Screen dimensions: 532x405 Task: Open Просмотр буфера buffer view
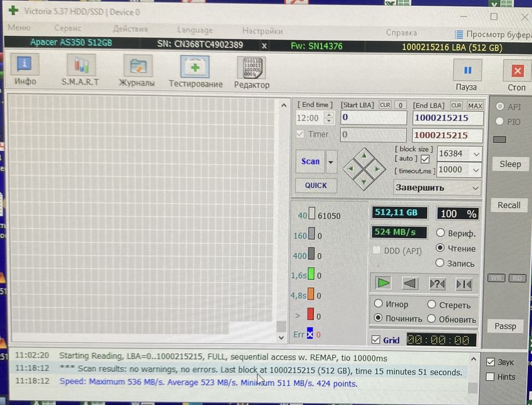tap(493, 35)
